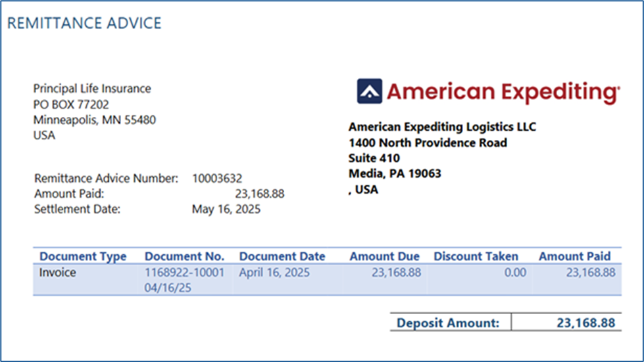Select the Media, PA 19063 address line

[x=395, y=174]
